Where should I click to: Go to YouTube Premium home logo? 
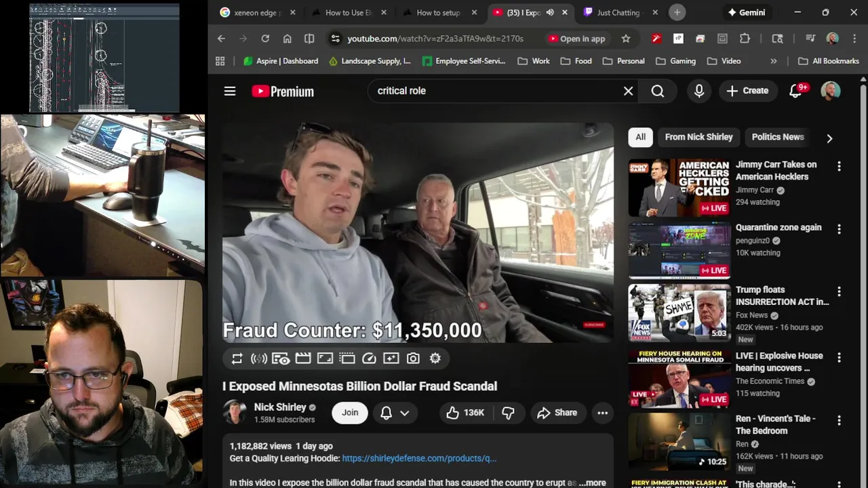tap(283, 91)
